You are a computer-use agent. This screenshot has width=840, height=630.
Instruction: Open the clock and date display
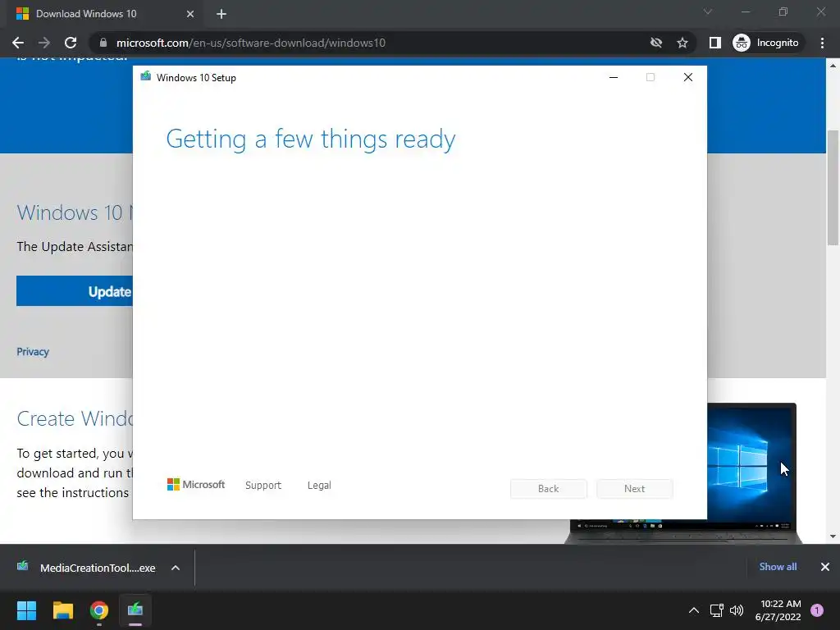click(778, 610)
